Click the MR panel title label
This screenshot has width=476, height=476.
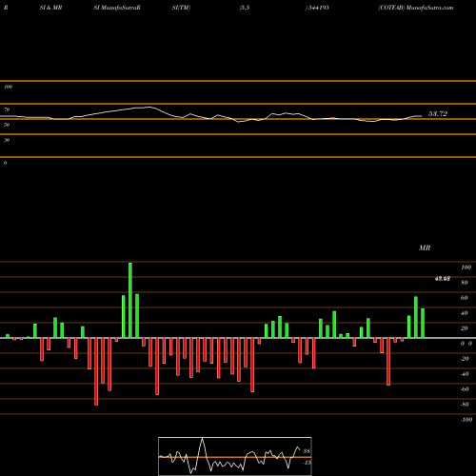coord(425,248)
